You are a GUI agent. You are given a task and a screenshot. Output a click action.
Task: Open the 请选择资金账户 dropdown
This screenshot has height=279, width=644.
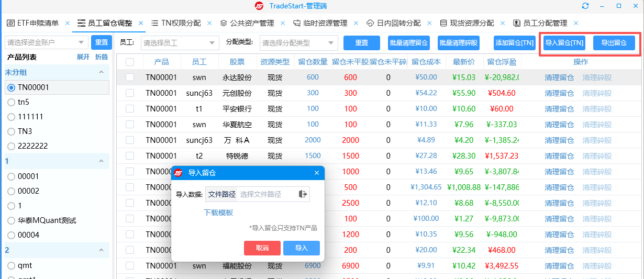point(47,42)
